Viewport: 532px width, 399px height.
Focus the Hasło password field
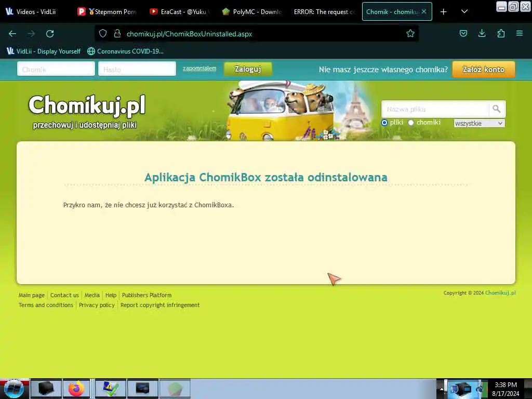pyautogui.click(x=137, y=69)
